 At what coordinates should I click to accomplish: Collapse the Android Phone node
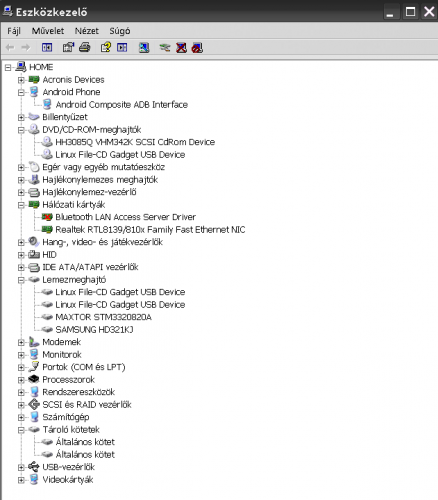21,93
